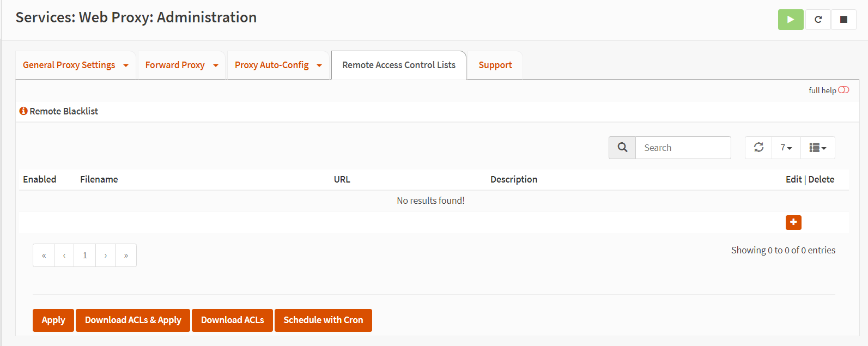Viewport: 868px width, 346px height.
Task: Open the column visibility dropdown
Action: coord(818,148)
